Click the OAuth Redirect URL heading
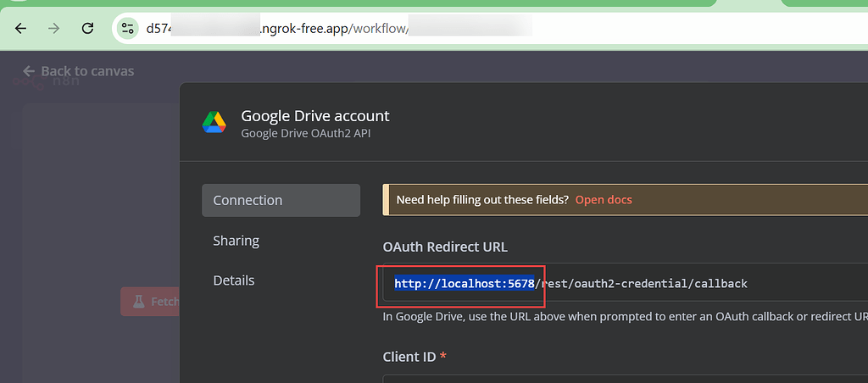This screenshot has height=383, width=868. 444,247
